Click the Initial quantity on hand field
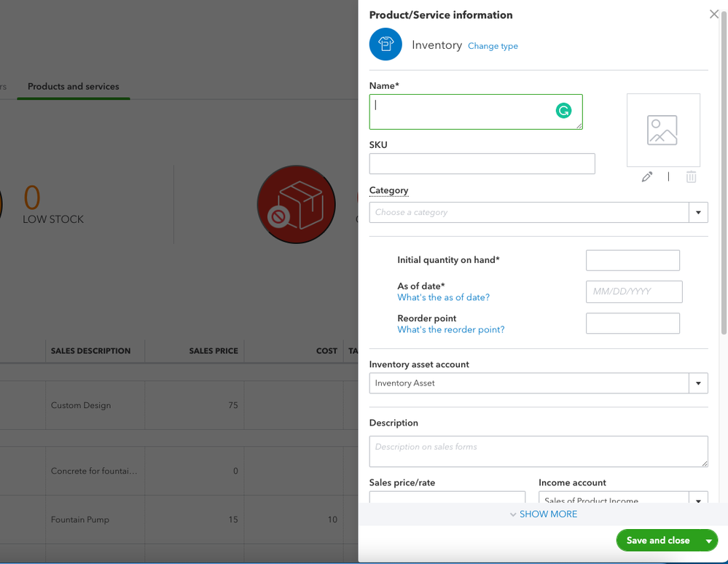This screenshot has width=728, height=564. (x=633, y=260)
